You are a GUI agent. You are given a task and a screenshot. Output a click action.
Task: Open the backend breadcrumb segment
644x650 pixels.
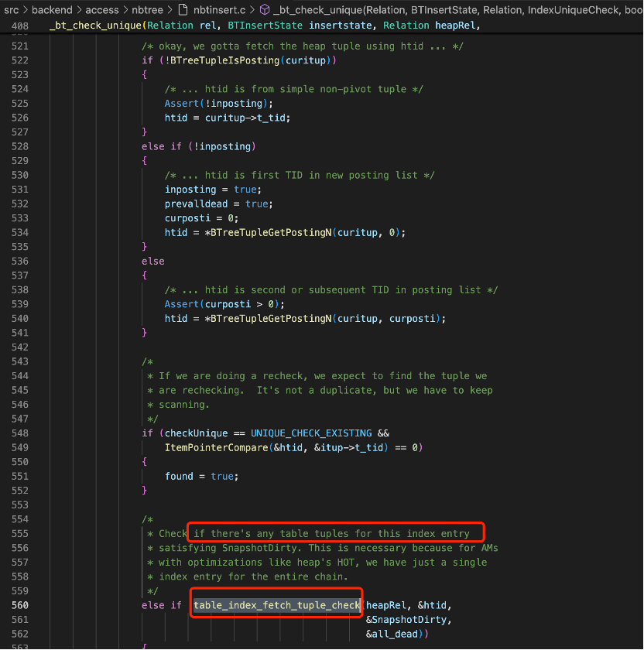(52, 9)
